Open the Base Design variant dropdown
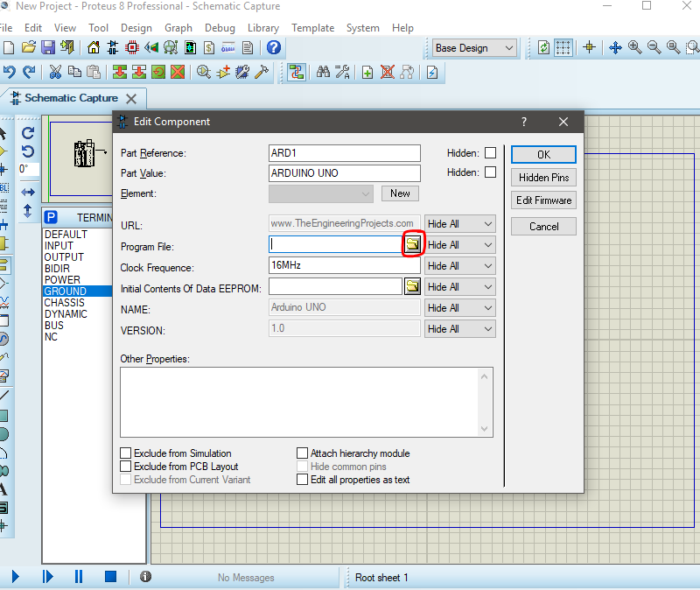Image resolution: width=700 pixels, height=590 pixels. (474, 48)
